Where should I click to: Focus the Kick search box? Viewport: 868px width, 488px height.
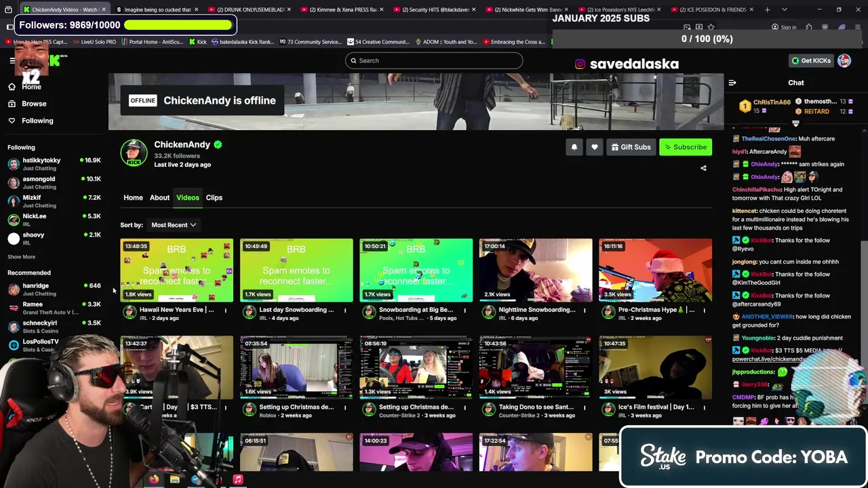pos(434,60)
